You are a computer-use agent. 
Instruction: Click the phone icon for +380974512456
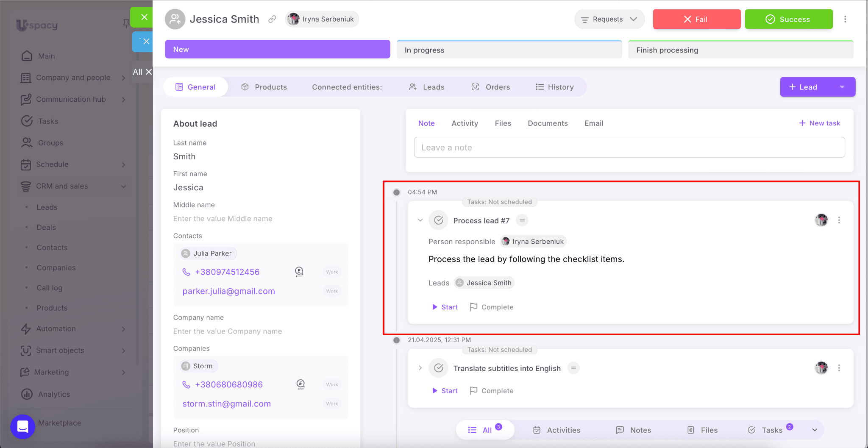coord(186,272)
